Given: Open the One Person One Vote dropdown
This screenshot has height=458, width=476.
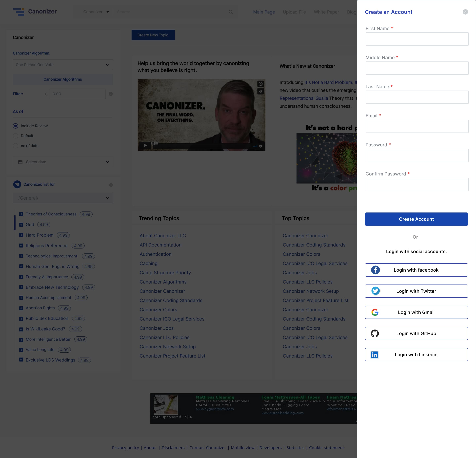Looking at the screenshot, I should [63, 65].
